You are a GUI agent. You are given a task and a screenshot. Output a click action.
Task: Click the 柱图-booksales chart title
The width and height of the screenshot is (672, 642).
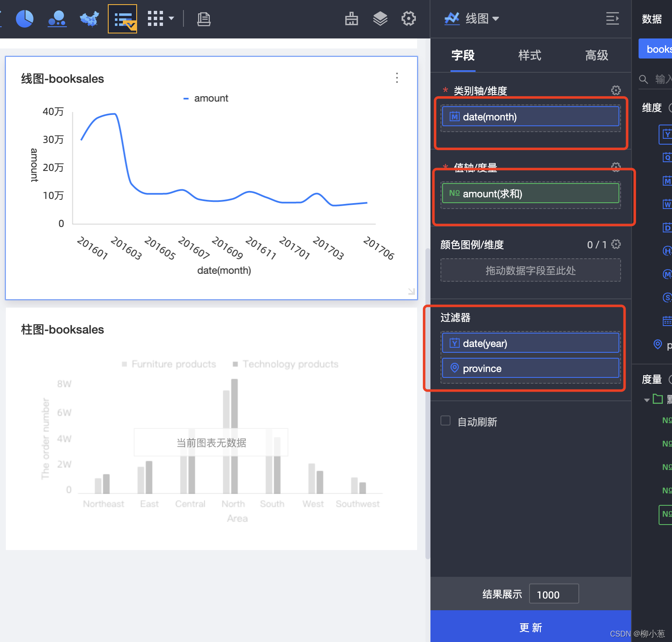(63, 329)
